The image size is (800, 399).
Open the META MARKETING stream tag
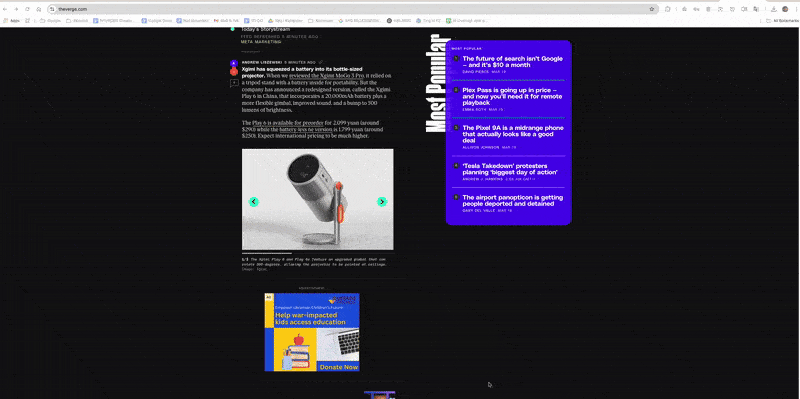pyautogui.click(x=261, y=42)
